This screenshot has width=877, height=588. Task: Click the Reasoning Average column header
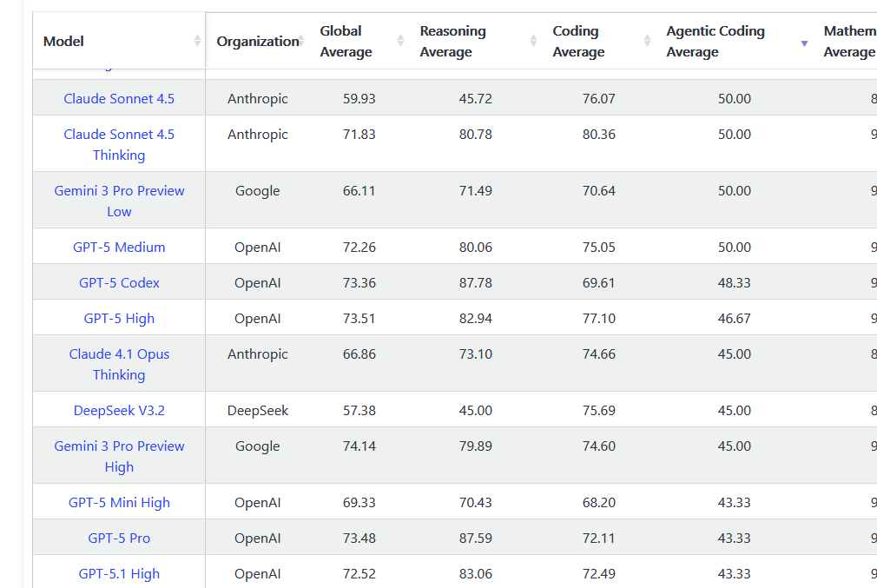point(452,42)
